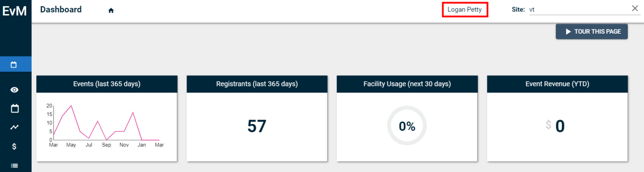Click the Dashboard title
Viewport: 644px width, 172px height.
click(x=61, y=9)
